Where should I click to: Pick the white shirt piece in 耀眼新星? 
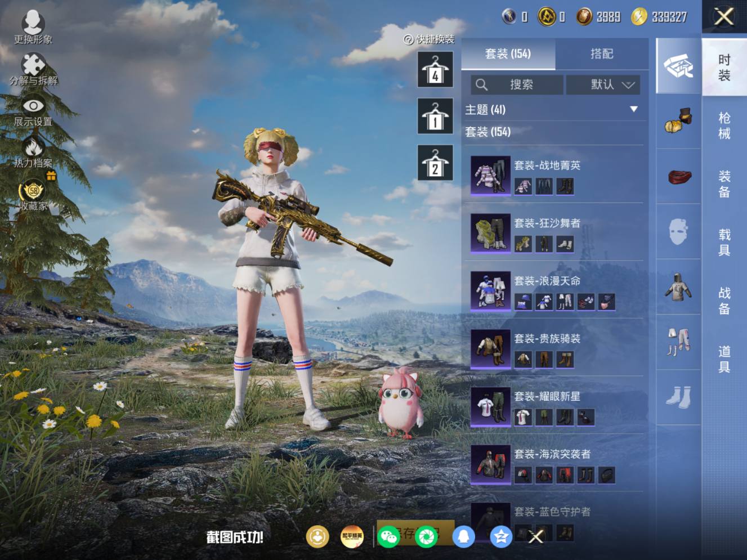pos(523,417)
